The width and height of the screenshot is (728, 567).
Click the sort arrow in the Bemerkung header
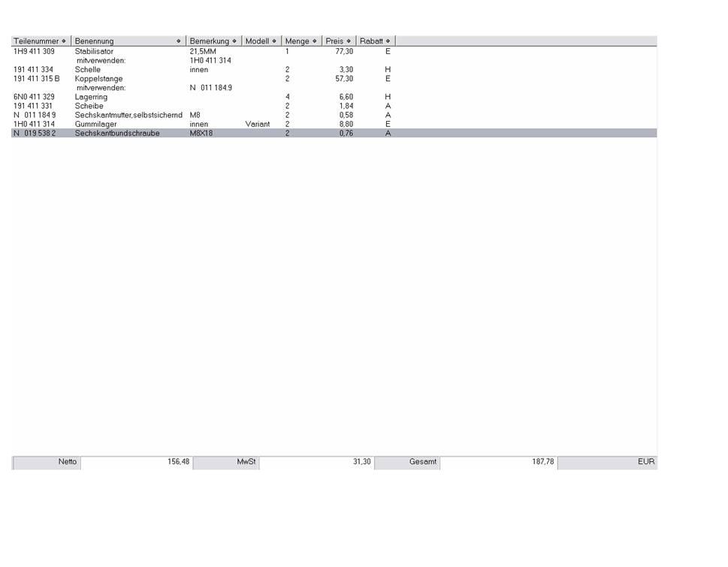(234, 41)
